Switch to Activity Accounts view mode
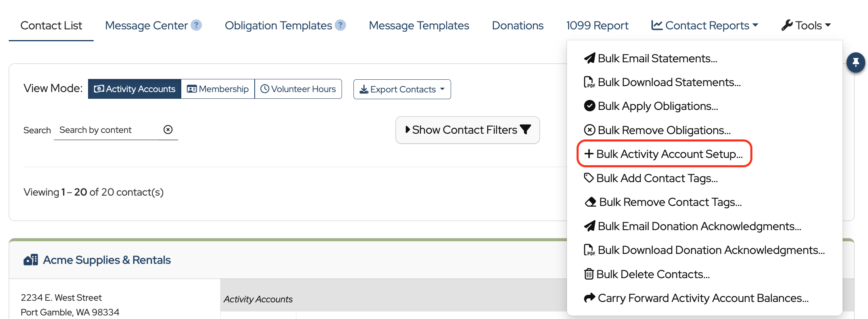This screenshot has height=319, width=868. point(135,89)
